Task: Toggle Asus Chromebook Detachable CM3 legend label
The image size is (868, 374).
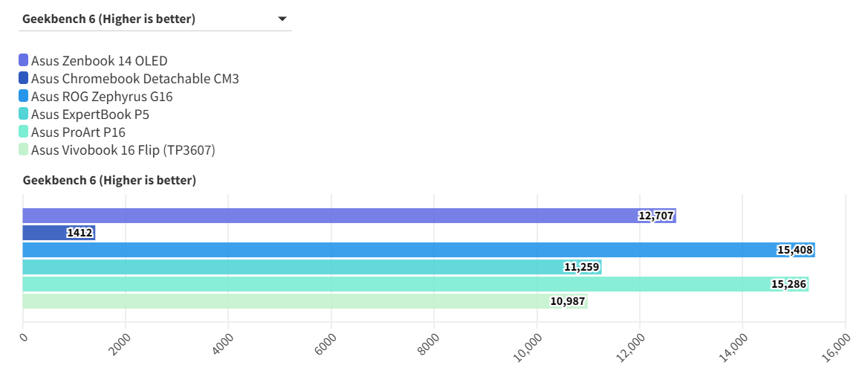Action: pyautogui.click(x=135, y=79)
